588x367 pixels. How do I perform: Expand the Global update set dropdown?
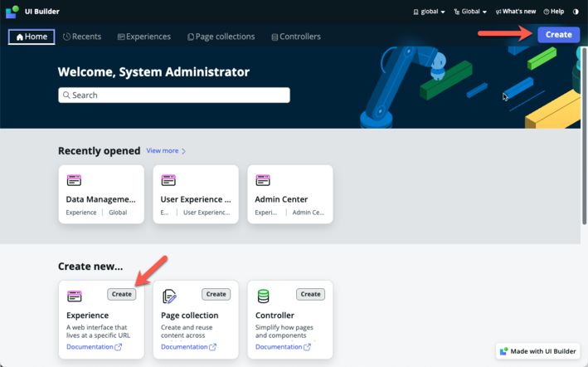470,12
